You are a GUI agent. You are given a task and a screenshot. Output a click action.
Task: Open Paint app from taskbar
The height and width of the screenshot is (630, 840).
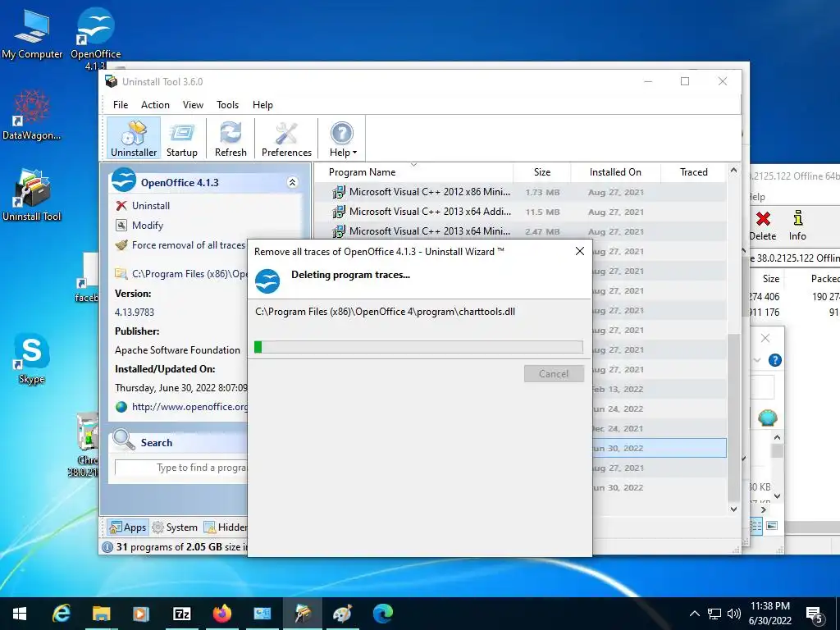(342, 614)
